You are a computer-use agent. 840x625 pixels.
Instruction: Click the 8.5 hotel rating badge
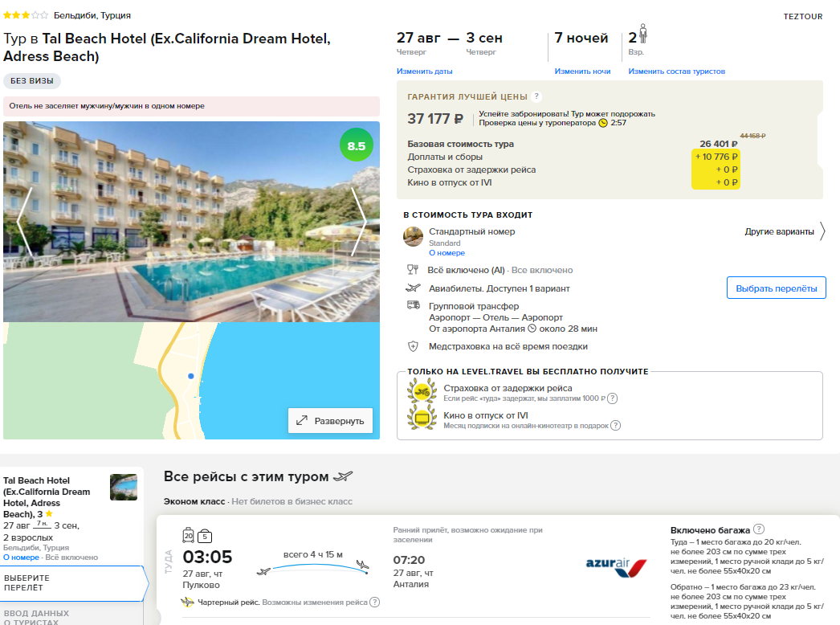(x=356, y=145)
